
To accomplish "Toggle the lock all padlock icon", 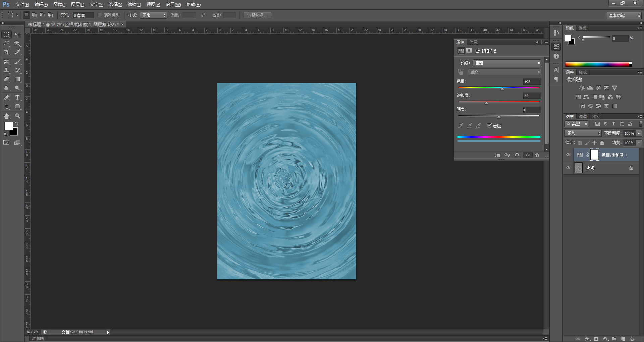I will click(x=602, y=143).
